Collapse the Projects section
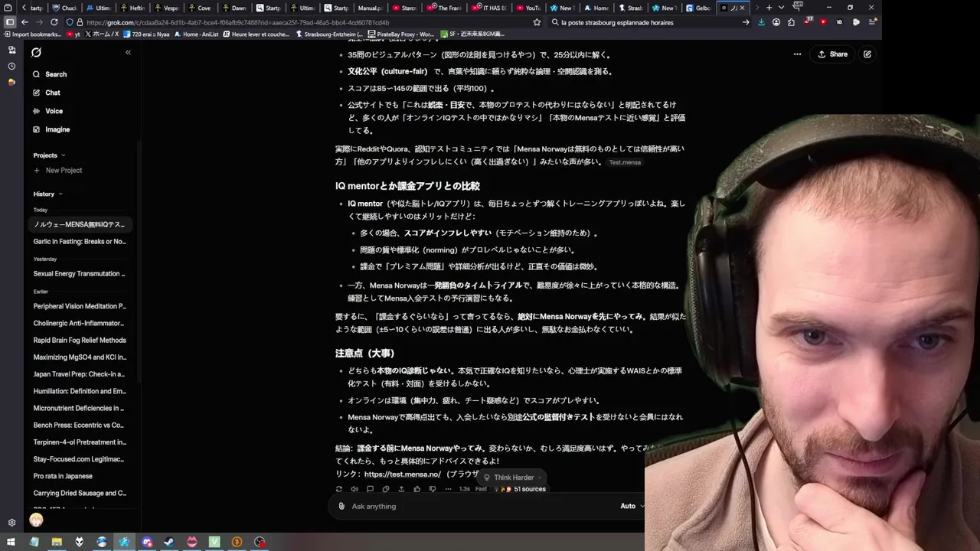980x551 pixels. point(49,155)
